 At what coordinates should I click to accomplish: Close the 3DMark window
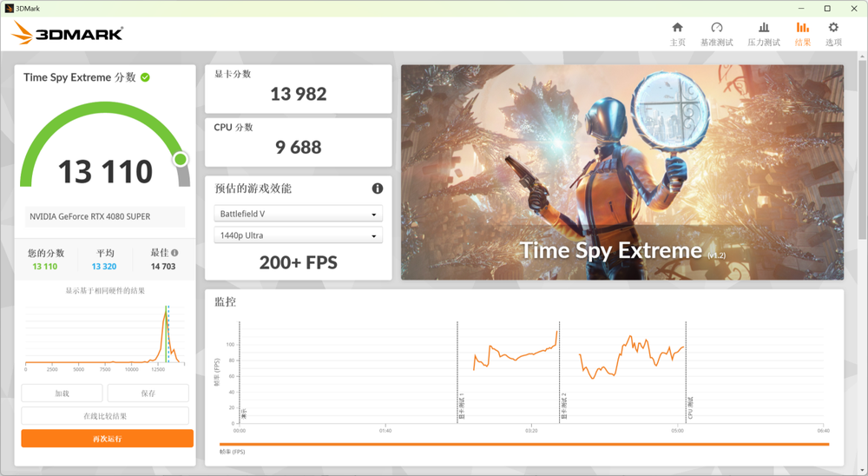click(x=853, y=9)
